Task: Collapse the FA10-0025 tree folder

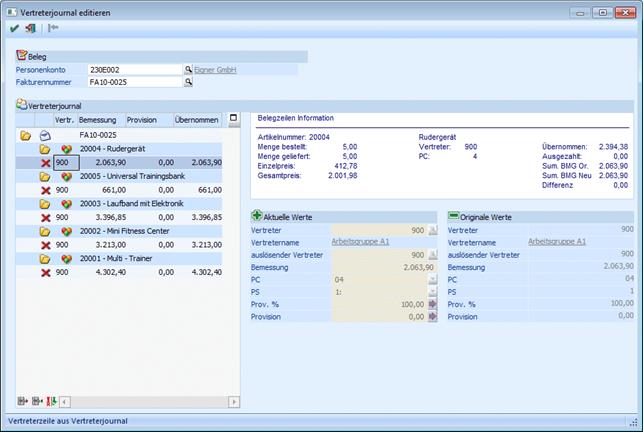Action: 25,135
